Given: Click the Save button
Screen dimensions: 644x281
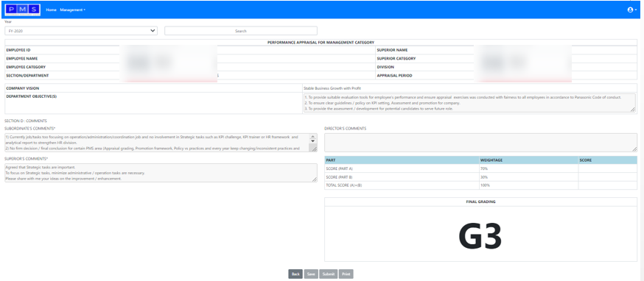Looking at the screenshot, I should click(x=311, y=274).
